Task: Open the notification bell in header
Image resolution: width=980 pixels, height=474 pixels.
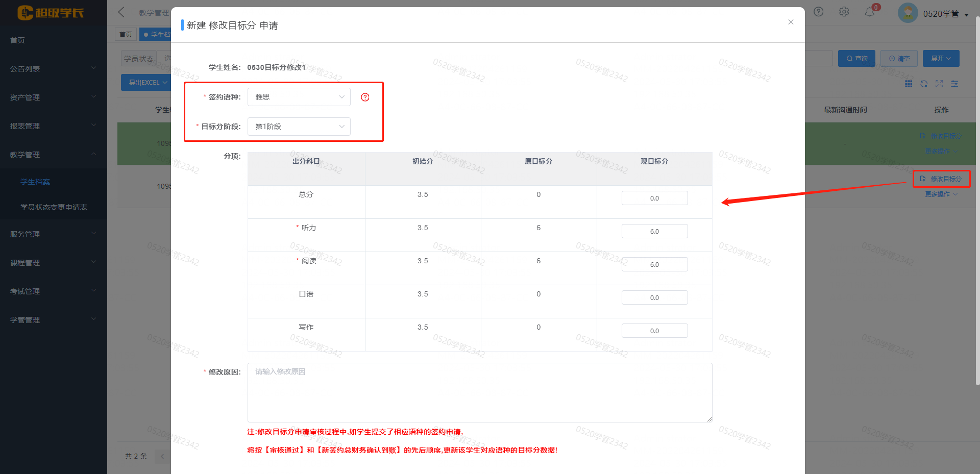Action: tap(870, 12)
